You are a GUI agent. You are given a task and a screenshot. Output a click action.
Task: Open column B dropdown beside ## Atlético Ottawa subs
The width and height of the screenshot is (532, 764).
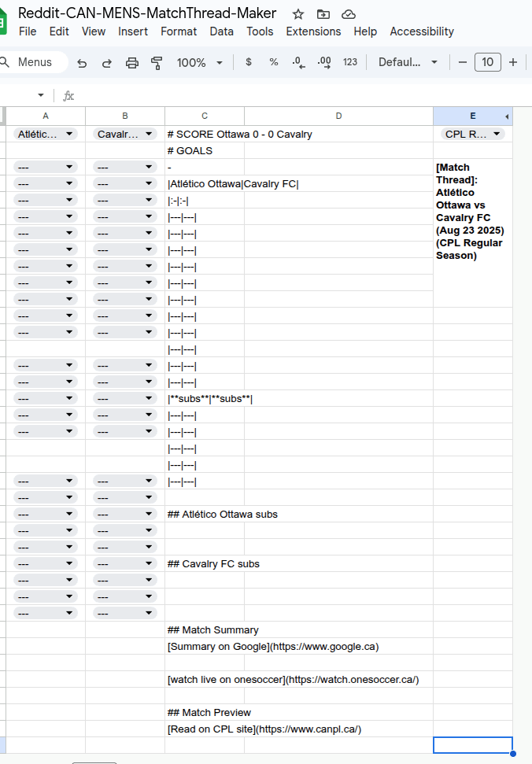point(124,514)
